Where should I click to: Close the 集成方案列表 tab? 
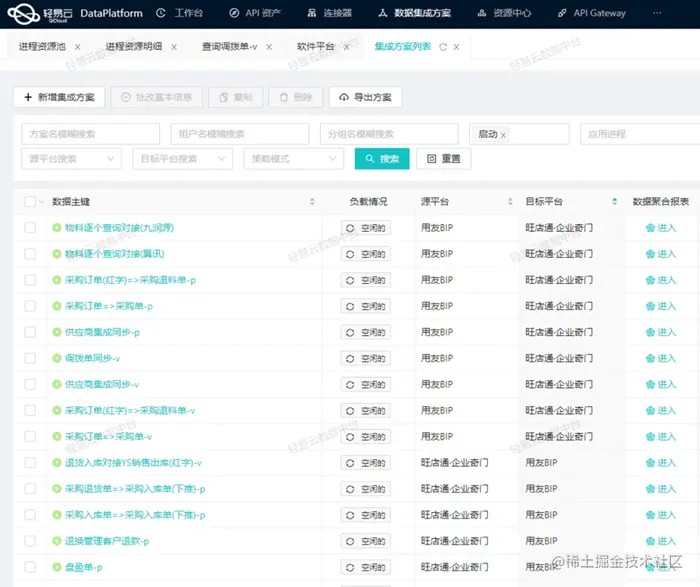[456, 47]
